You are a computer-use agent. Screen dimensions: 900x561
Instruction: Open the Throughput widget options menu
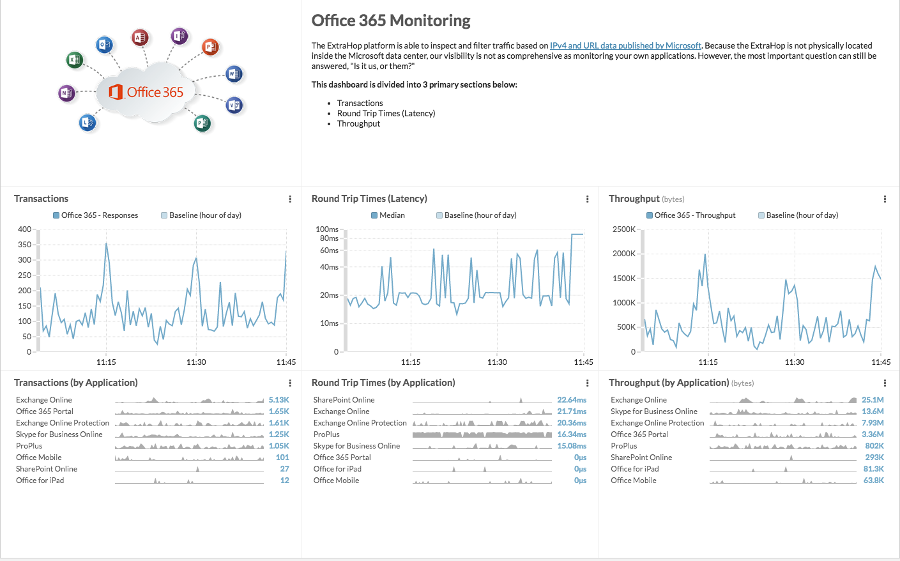pos(885,199)
